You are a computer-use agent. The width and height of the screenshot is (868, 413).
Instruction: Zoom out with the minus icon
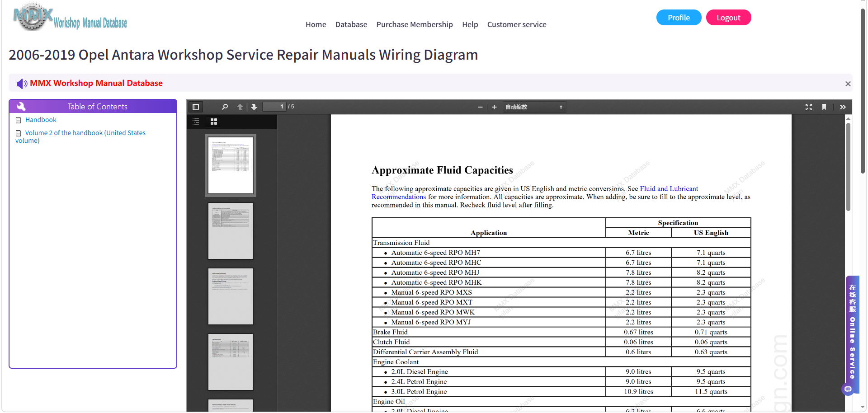[x=480, y=107]
